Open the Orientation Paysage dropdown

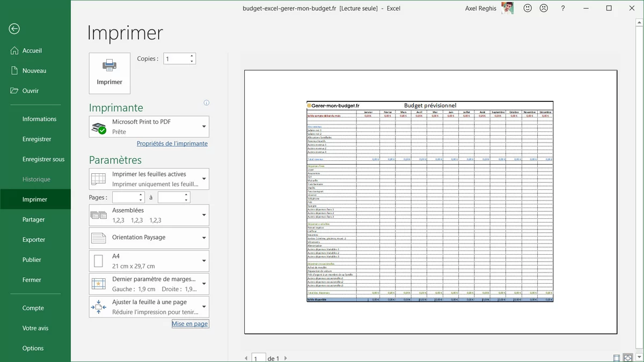204,238
